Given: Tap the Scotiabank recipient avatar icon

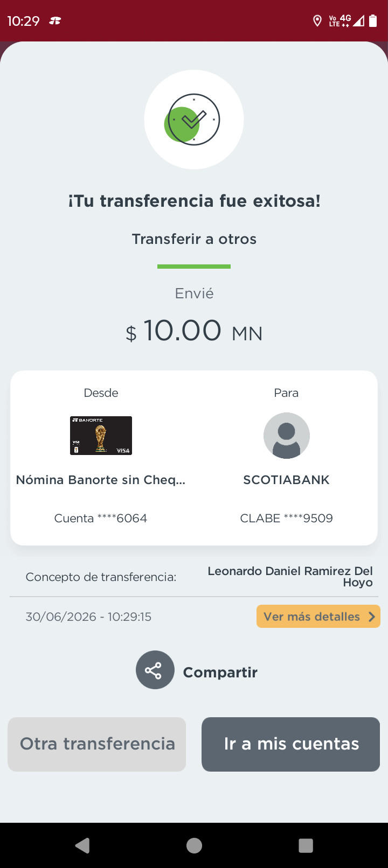Looking at the screenshot, I should [x=286, y=436].
